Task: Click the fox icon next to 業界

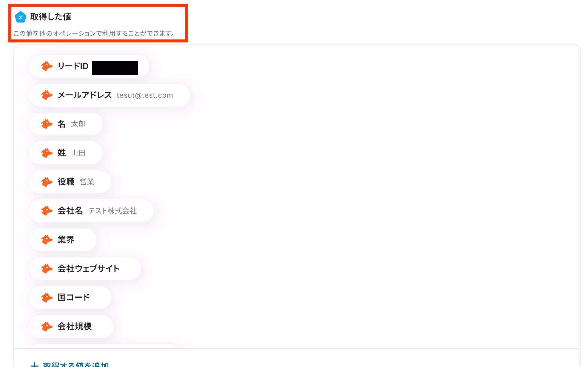Action: click(x=47, y=240)
